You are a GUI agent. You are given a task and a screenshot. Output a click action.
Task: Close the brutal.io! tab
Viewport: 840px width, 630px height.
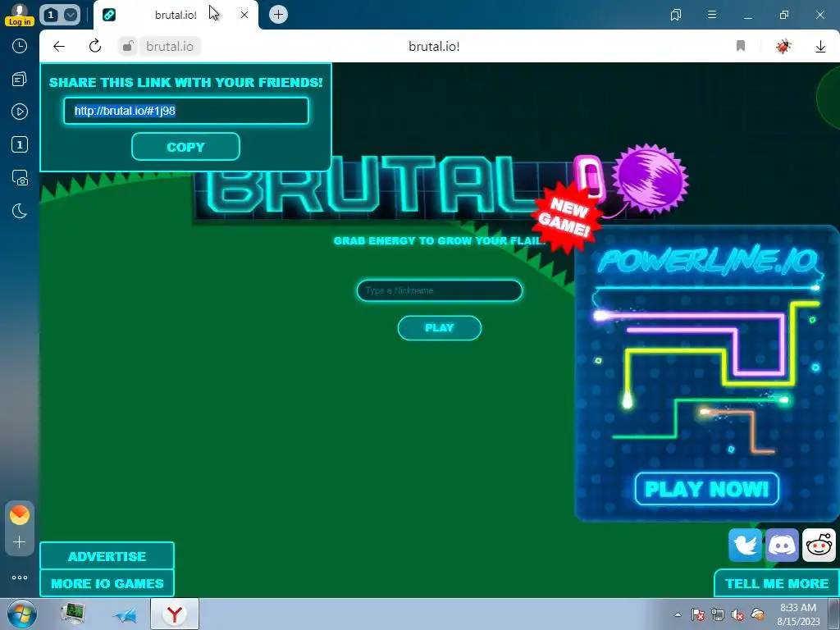244,15
